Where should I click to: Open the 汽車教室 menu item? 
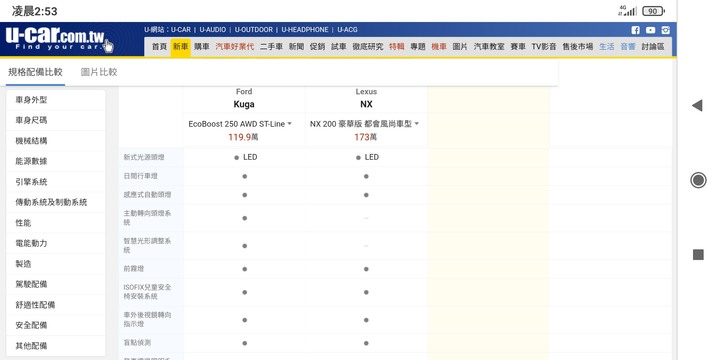(x=489, y=47)
